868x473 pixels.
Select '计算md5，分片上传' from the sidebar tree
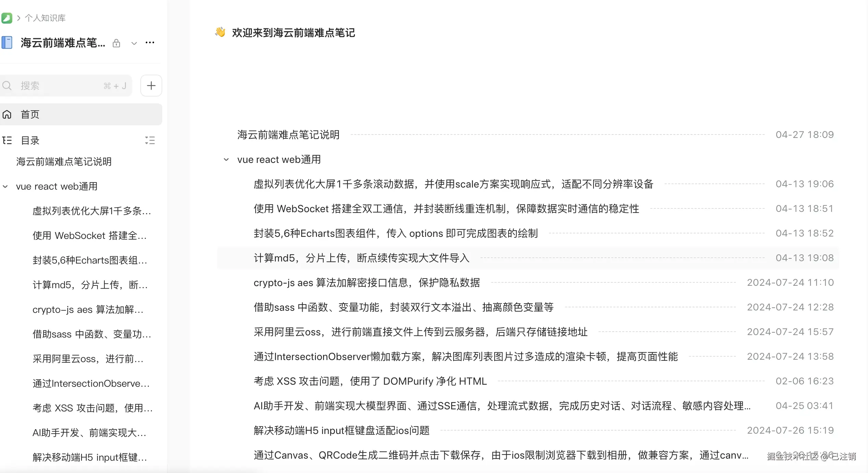90,284
